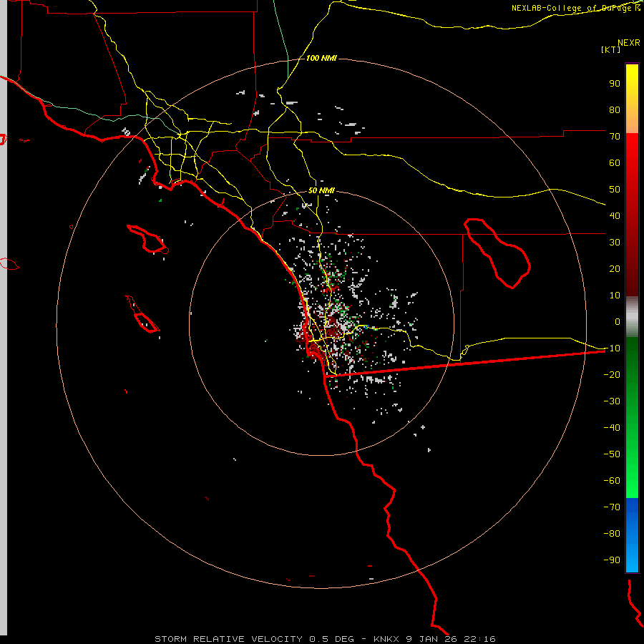The image size is (644, 644).
Task: Click the gray zero-velocity segment of color bar
Action: [632, 317]
